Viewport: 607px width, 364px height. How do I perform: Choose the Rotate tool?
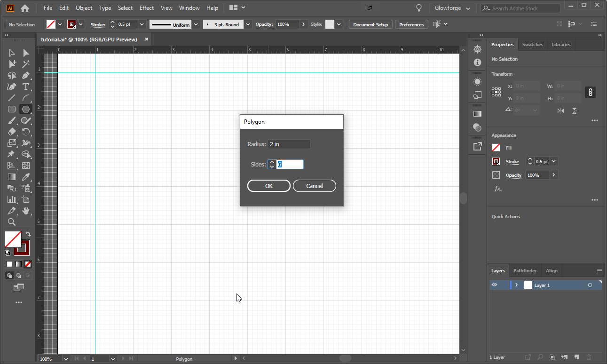[x=26, y=132]
